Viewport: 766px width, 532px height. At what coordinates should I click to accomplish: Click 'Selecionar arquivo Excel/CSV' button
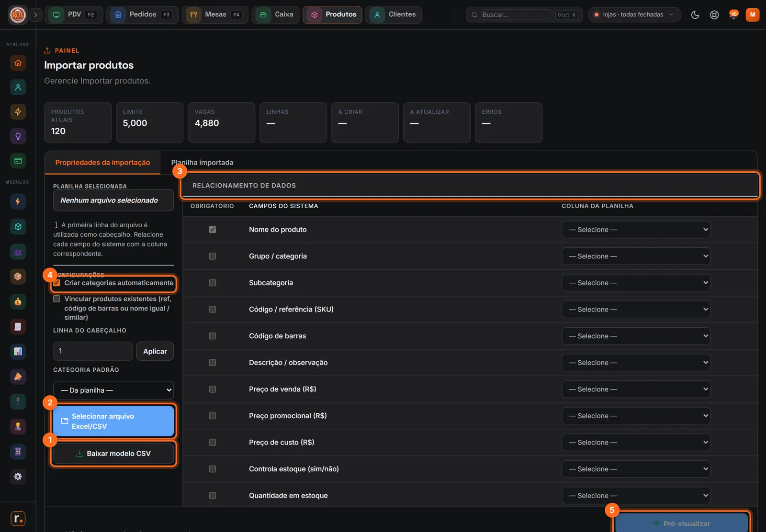point(113,421)
